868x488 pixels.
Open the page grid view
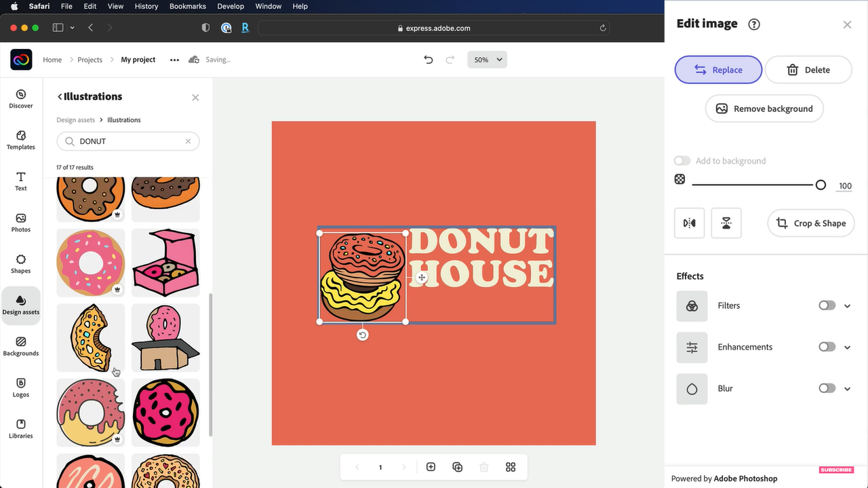tap(511, 467)
